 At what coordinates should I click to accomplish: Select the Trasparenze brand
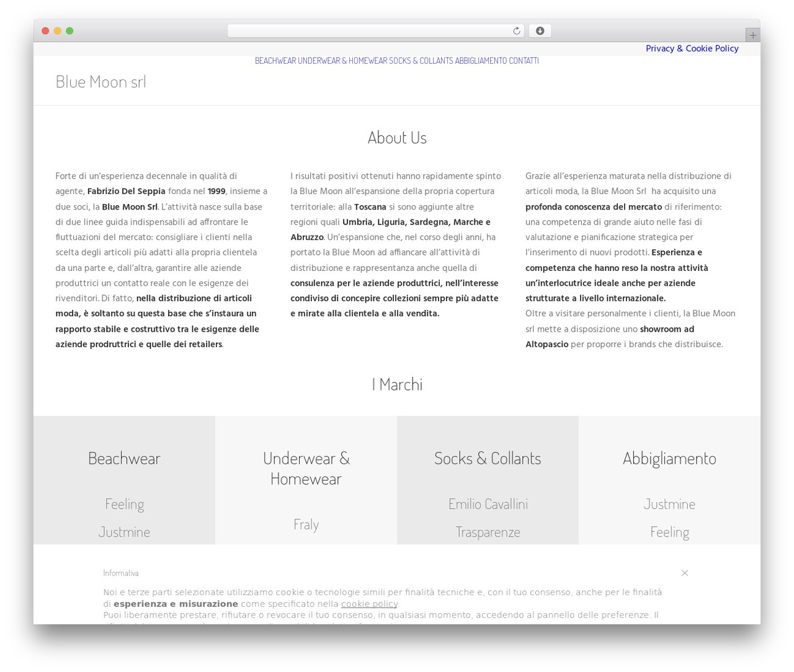point(488,532)
